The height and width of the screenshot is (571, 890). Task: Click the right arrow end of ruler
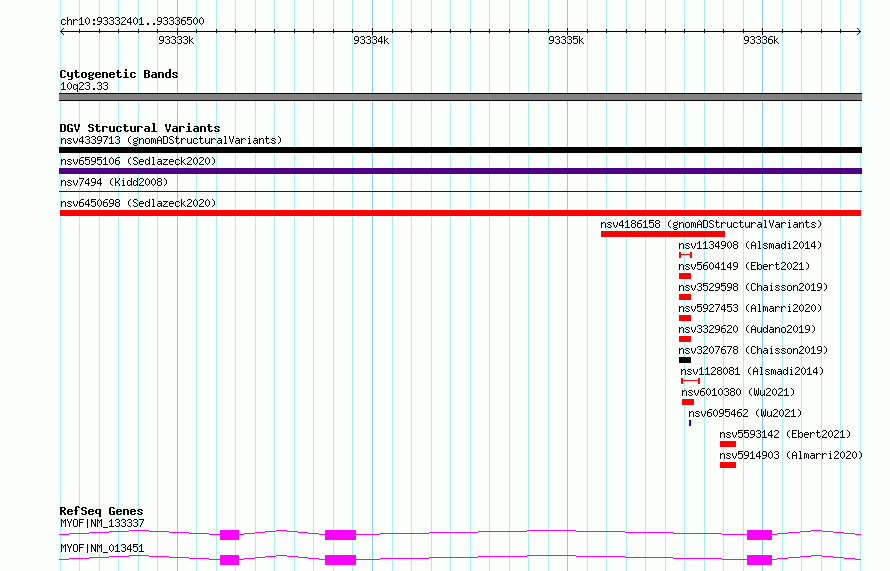point(859,32)
